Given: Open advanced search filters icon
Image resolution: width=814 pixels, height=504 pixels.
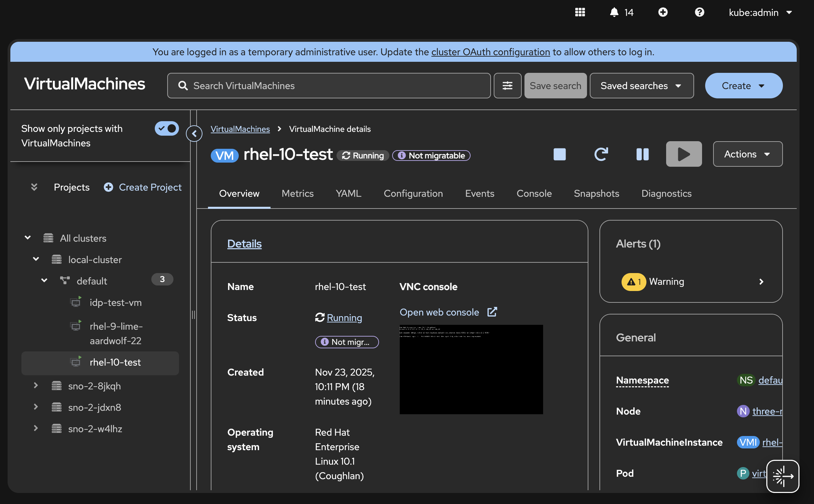Looking at the screenshot, I should point(507,86).
